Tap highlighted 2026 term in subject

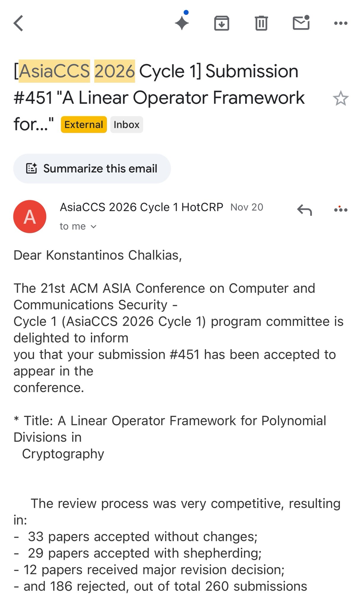click(x=115, y=71)
